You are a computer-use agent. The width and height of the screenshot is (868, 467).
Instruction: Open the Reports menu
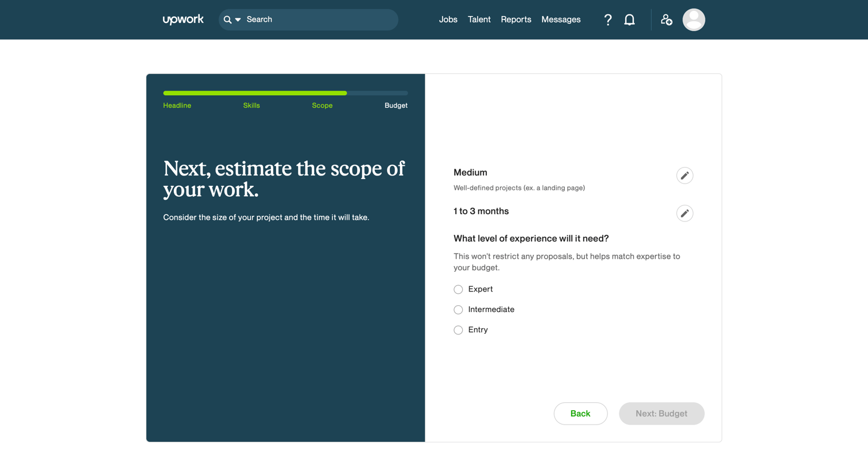click(516, 20)
